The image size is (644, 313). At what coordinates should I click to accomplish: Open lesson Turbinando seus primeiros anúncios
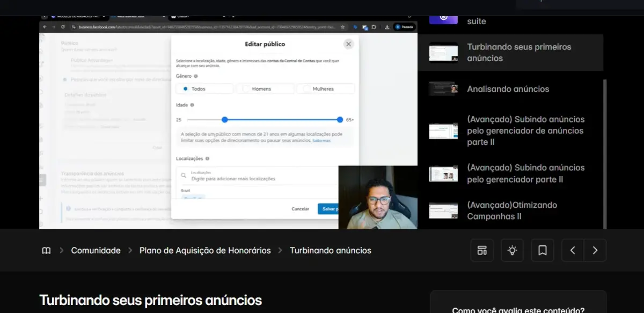[x=510, y=53]
